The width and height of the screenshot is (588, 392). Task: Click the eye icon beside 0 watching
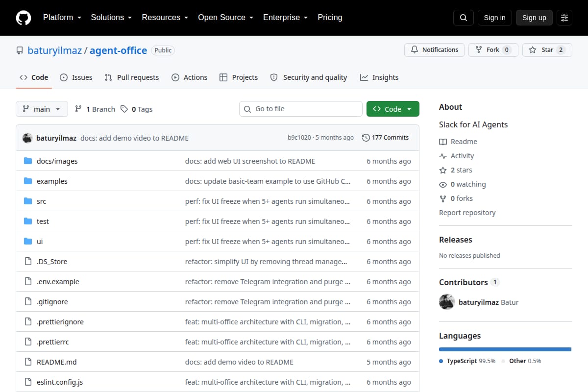[443, 184]
